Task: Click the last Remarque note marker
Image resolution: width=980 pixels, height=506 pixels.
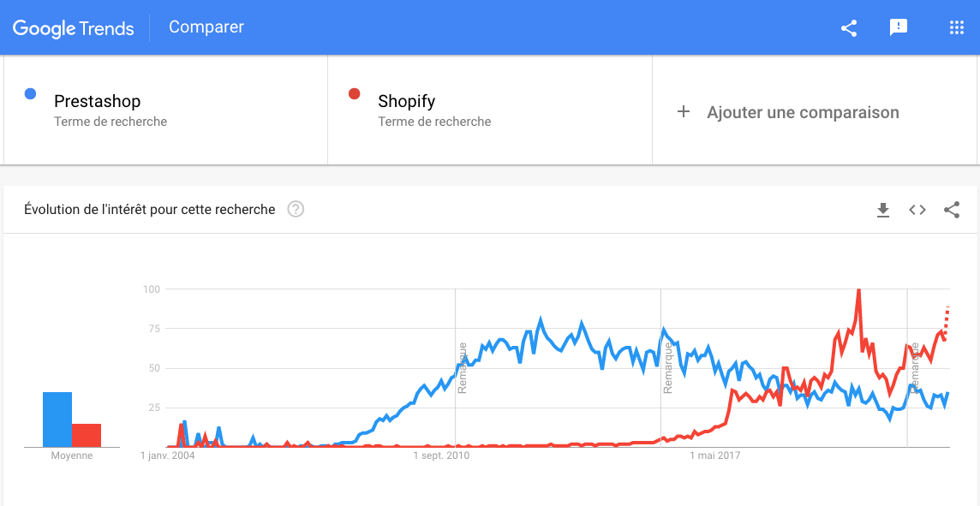Action: coord(914,366)
